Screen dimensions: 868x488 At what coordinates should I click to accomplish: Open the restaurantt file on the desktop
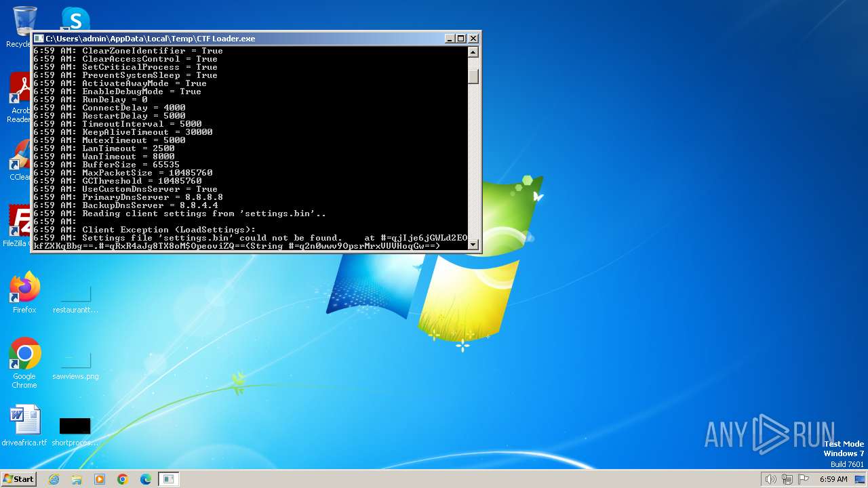point(75,298)
